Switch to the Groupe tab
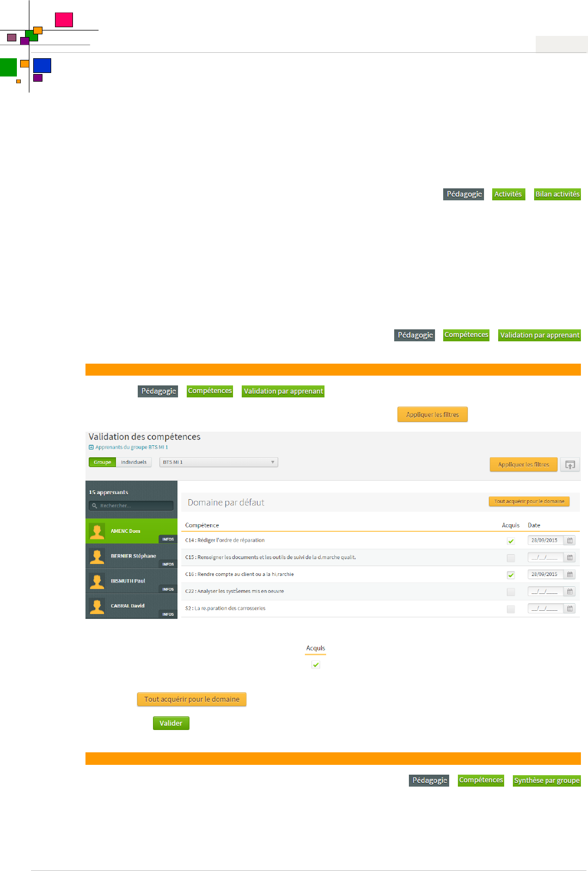 [x=102, y=462]
